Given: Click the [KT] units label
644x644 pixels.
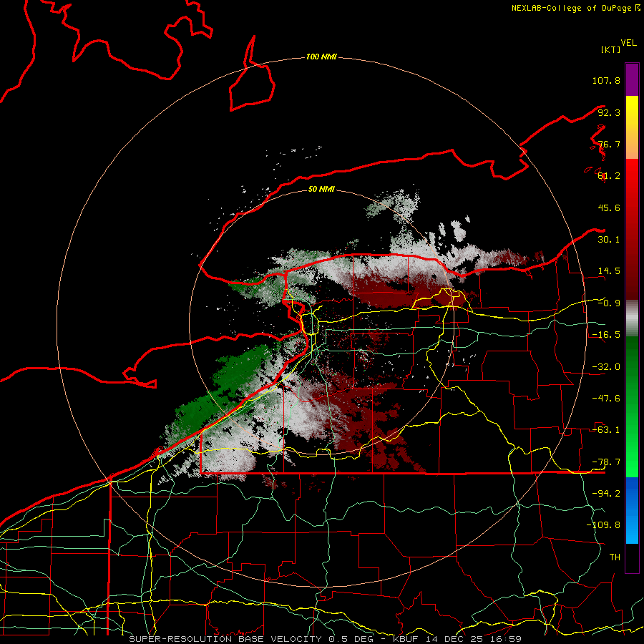Looking at the screenshot, I should click(x=610, y=49).
